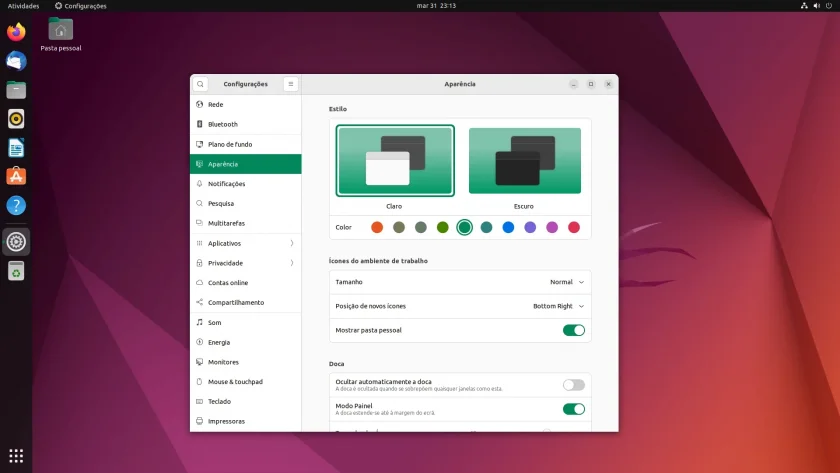Open LibreOffice Writer from the dock
Screen dimensions: 840x473
coord(16,148)
